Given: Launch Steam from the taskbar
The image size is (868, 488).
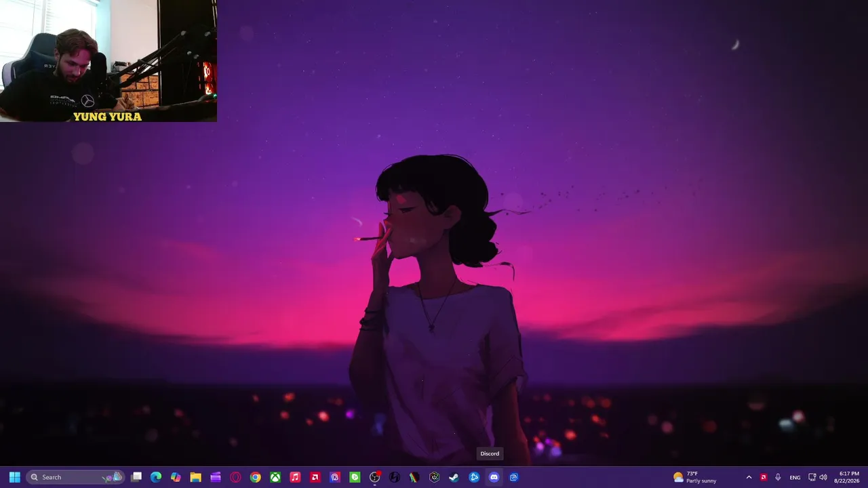Looking at the screenshot, I should click(x=454, y=477).
